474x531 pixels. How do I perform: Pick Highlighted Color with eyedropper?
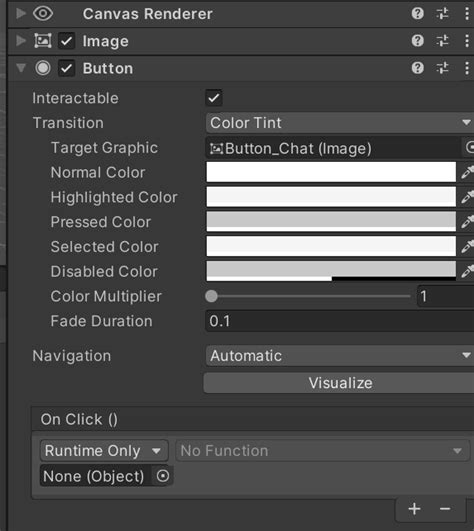click(x=468, y=197)
